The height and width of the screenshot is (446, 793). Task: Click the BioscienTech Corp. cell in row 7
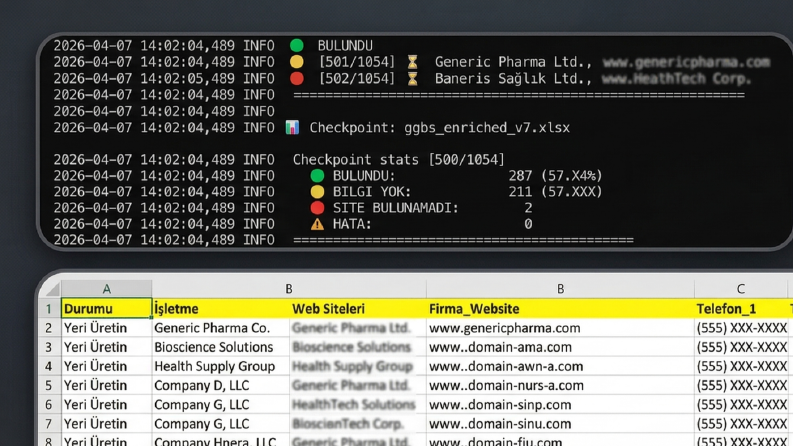tap(358, 424)
